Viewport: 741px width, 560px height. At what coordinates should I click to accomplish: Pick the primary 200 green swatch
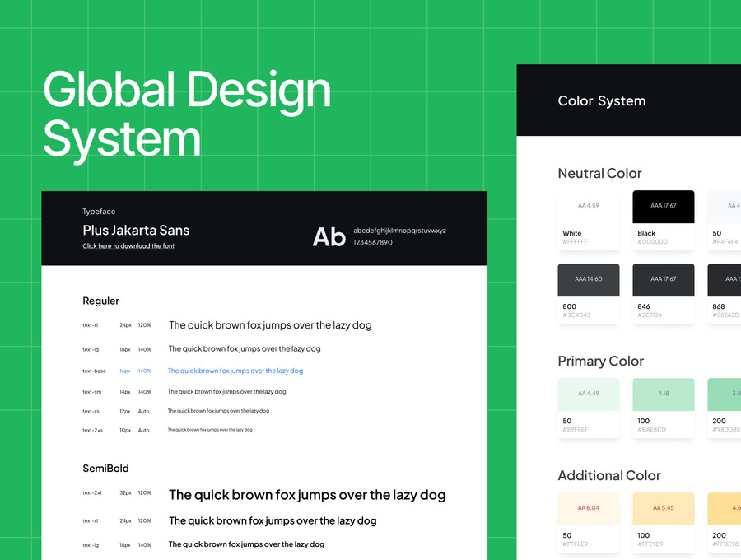click(724, 408)
